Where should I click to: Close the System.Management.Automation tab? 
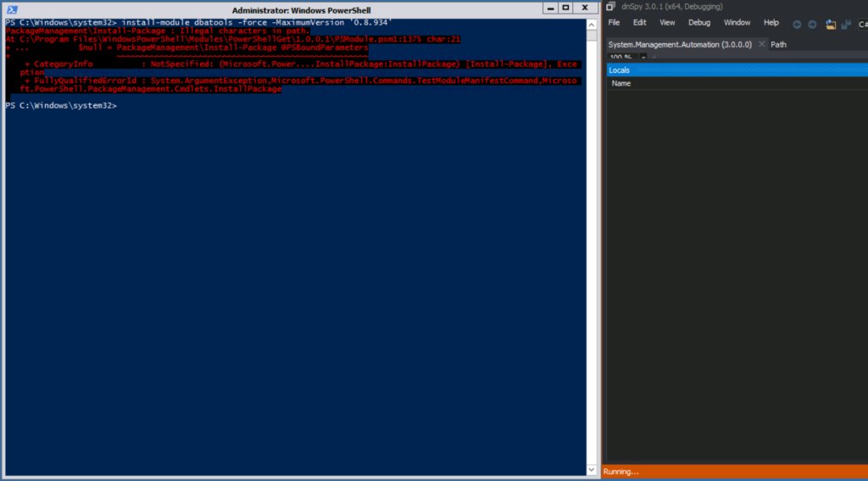[761, 44]
